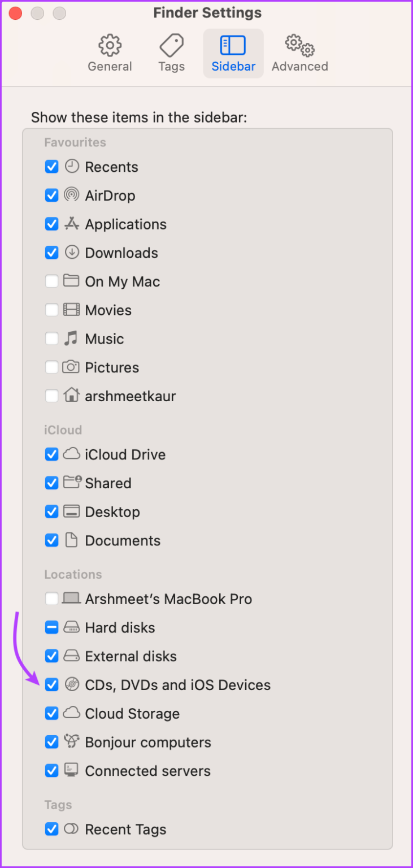Click the Movies filmstrip icon
Viewport: 413px width, 868px height.
(x=72, y=310)
